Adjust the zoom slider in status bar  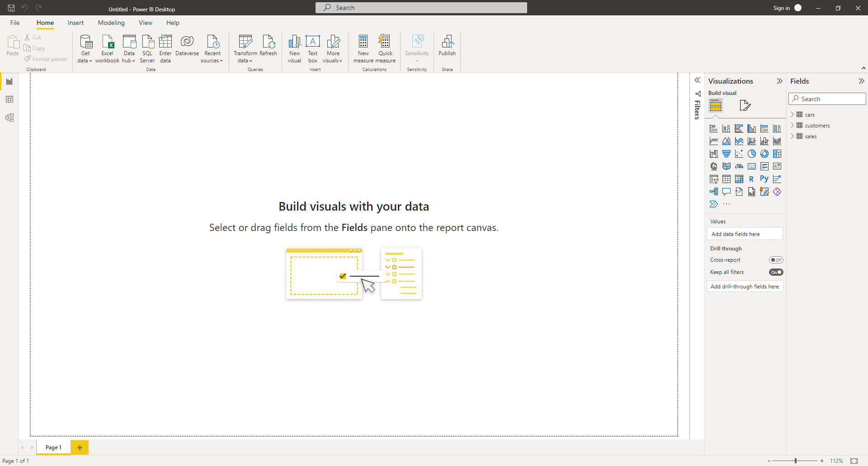pos(797,461)
